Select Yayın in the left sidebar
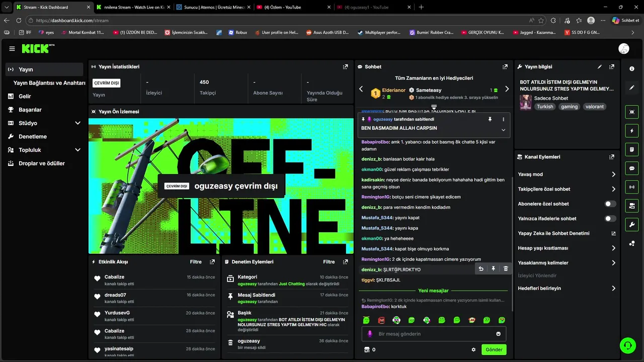The height and width of the screenshot is (362, 644). coord(44,69)
